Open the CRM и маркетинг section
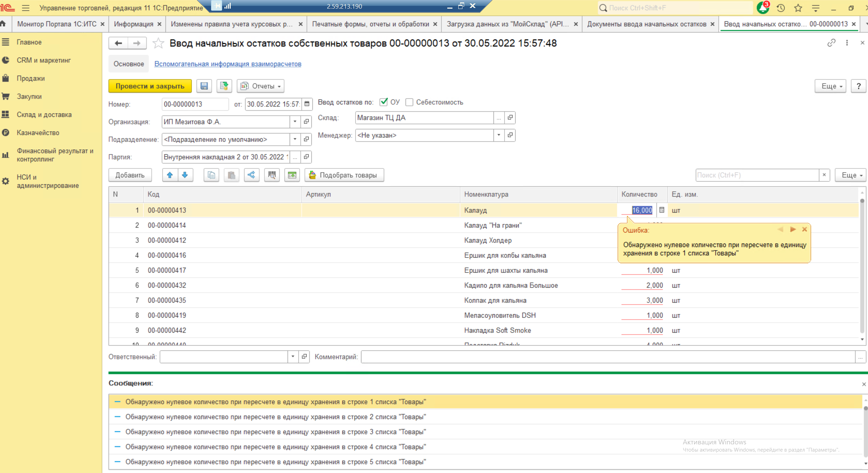868x473 pixels. [43, 60]
